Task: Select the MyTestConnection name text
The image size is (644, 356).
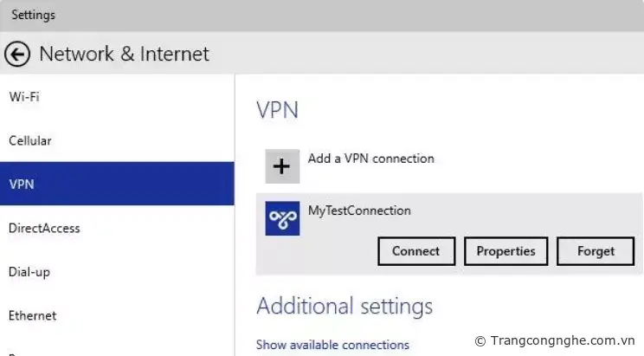Action: coord(359,210)
